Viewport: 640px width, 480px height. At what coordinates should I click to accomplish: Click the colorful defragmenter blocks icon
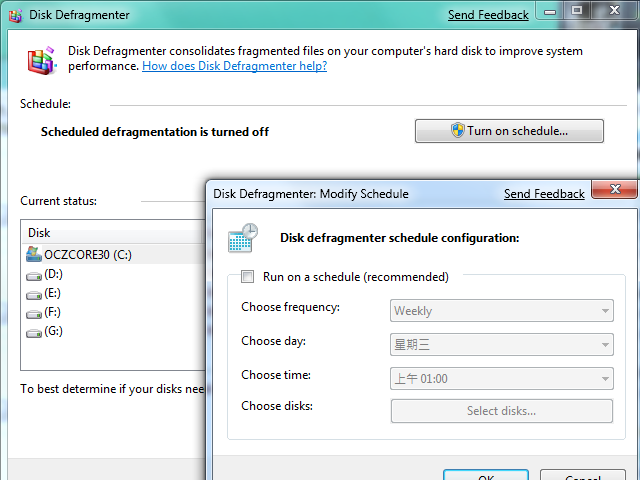tap(42, 60)
